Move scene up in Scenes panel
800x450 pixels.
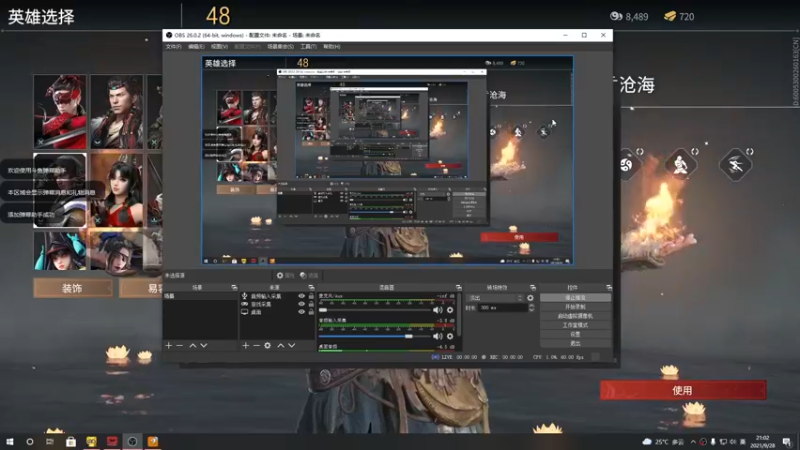click(193, 345)
